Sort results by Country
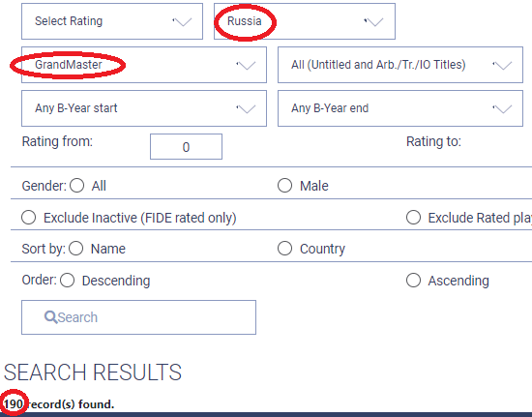The image size is (532, 417). click(x=284, y=249)
